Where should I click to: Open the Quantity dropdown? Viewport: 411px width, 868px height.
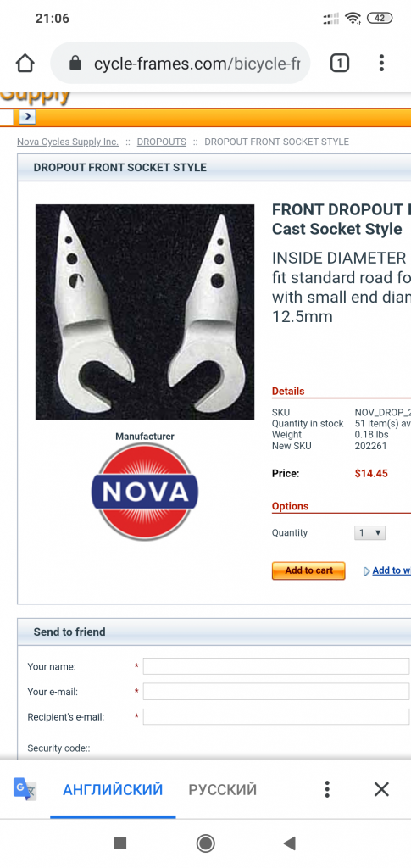click(x=370, y=533)
